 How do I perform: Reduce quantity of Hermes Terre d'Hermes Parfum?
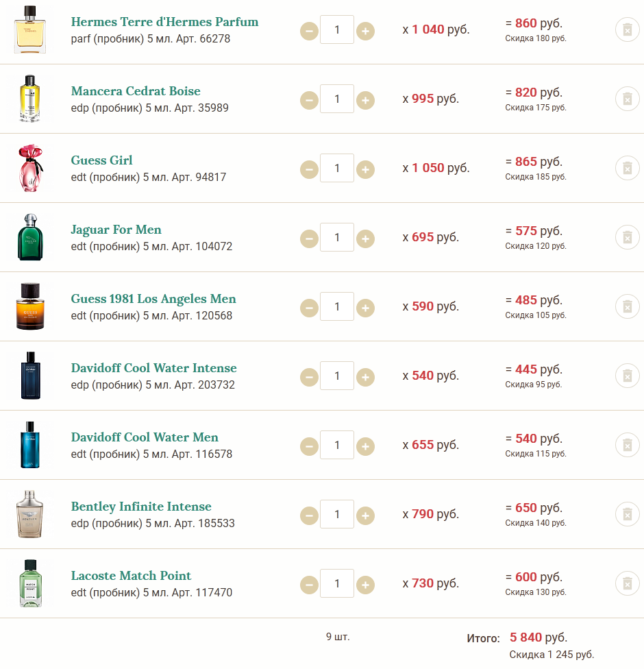click(309, 31)
